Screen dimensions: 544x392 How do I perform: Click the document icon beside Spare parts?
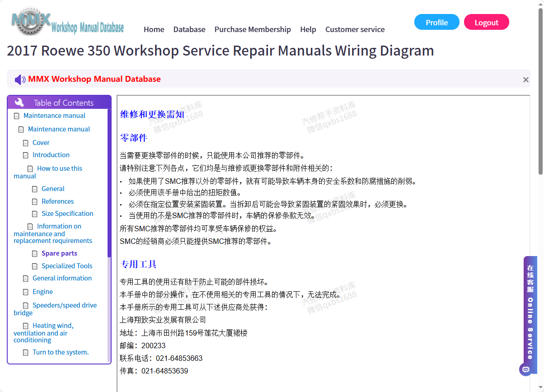click(35, 254)
